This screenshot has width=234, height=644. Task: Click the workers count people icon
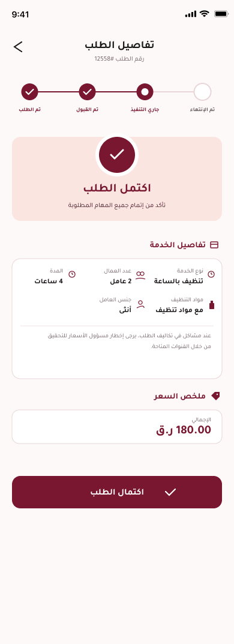(141, 274)
